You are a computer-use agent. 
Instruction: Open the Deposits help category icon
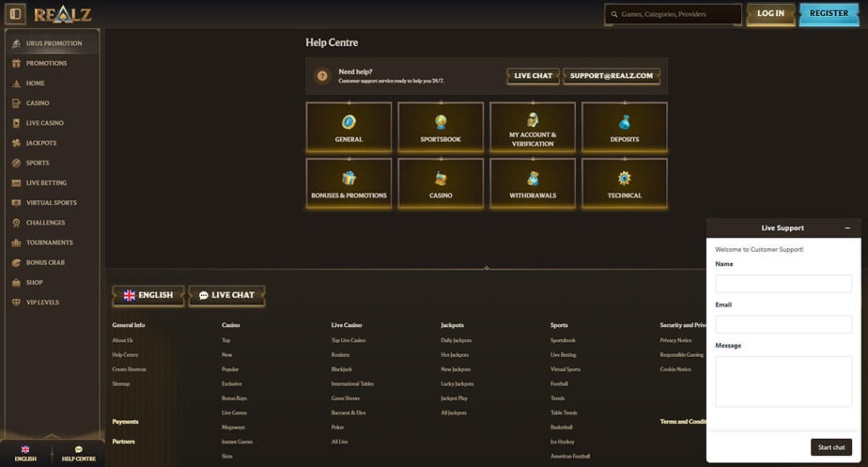[x=625, y=123]
